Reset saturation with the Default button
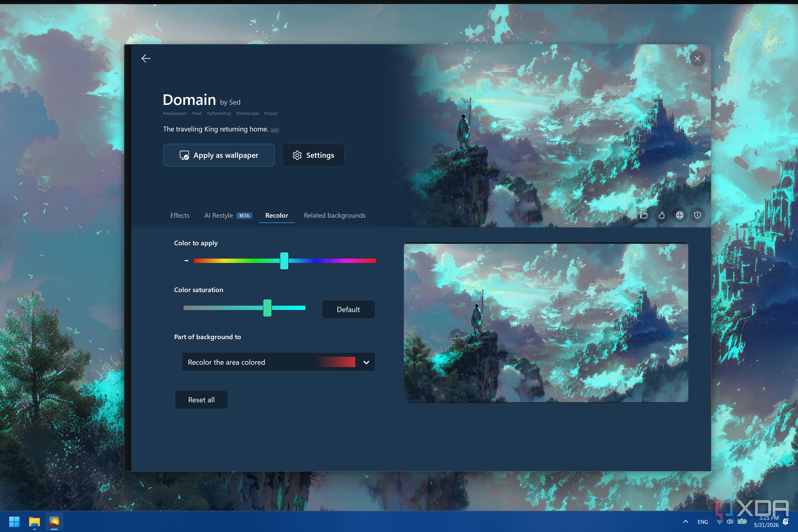This screenshot has height=532, width=798. (x=348, y=309)
